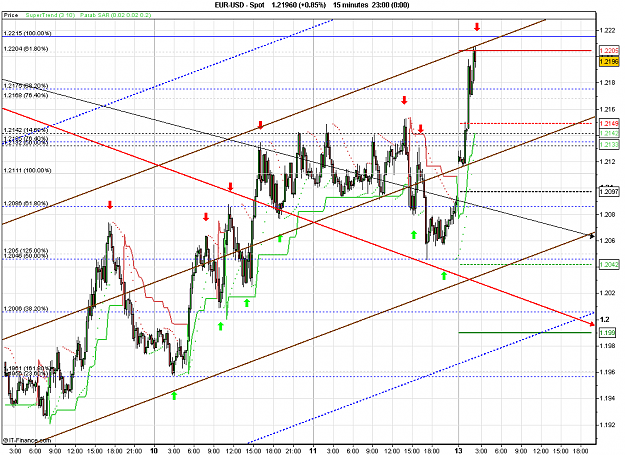Screen dimensions: 625x455
Task: Select the solid green horizontal line at 1.199
Action: (525, 332)
